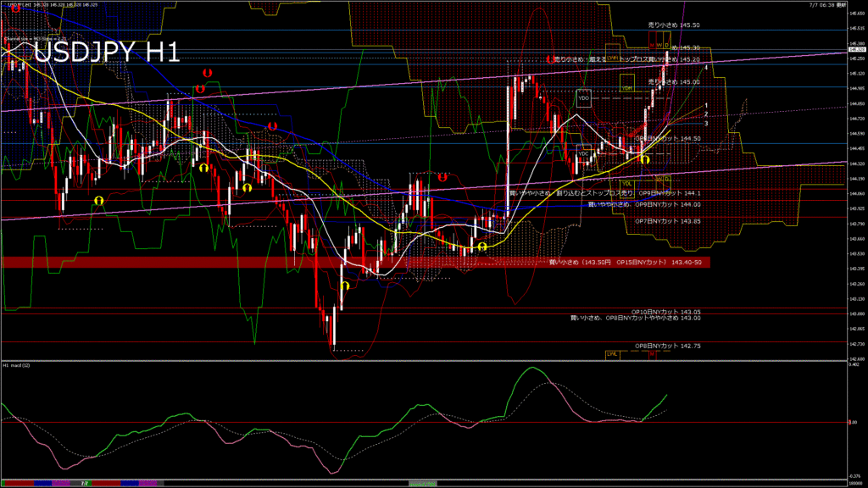Click the 7/7 marker in the bottom session bar
The image size is (868, 488).
pyautogui.click(x=85, y=484)
